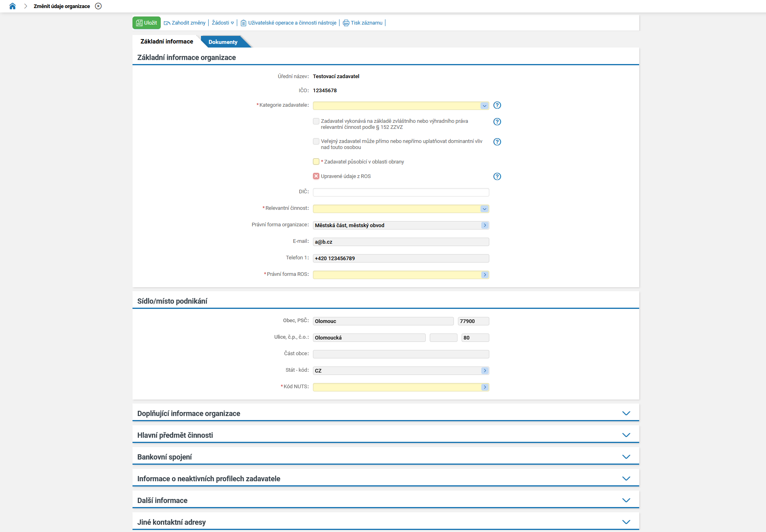Viewport: 766px width, 532px height.
Task: Switch to the Dokumenty tab
Action: click(223, 42)
